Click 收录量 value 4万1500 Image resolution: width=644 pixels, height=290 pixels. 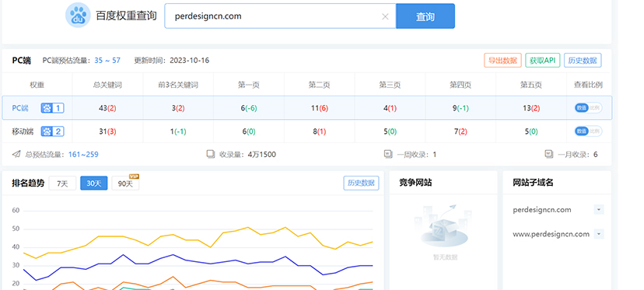[261, 155]
